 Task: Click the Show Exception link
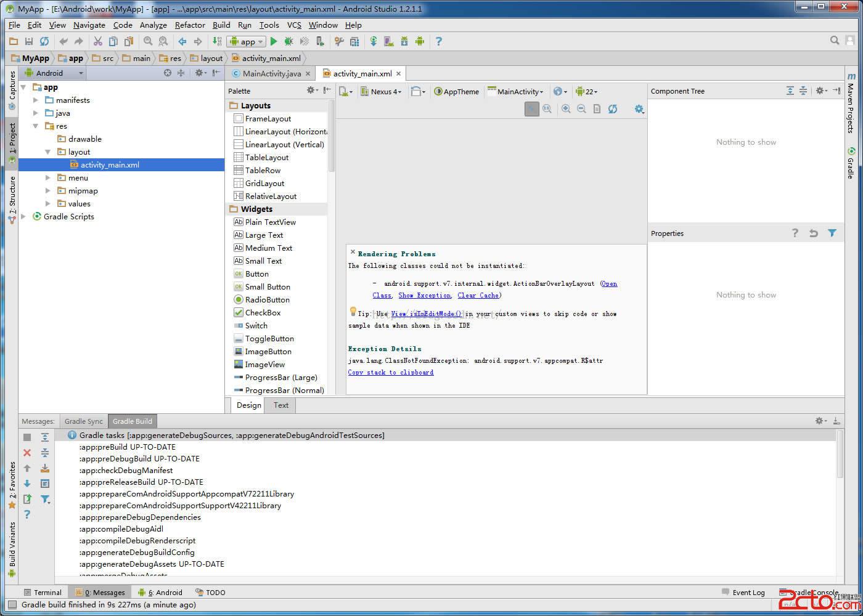(x=424, y=296)
